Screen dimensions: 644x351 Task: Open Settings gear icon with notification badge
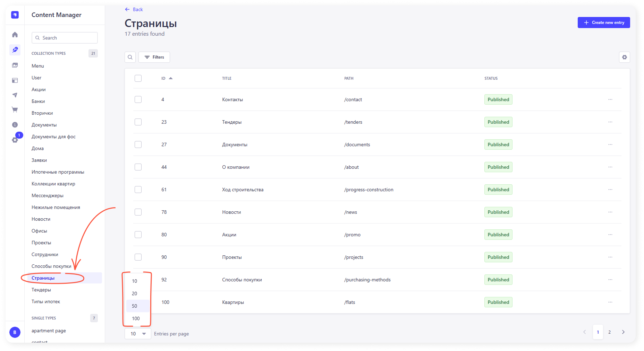15,140
